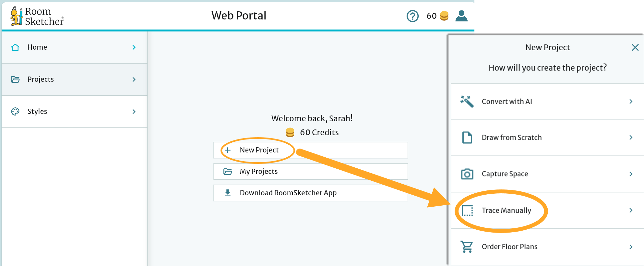Click the chevron on Order Floor Plans row

pos(631,247)
